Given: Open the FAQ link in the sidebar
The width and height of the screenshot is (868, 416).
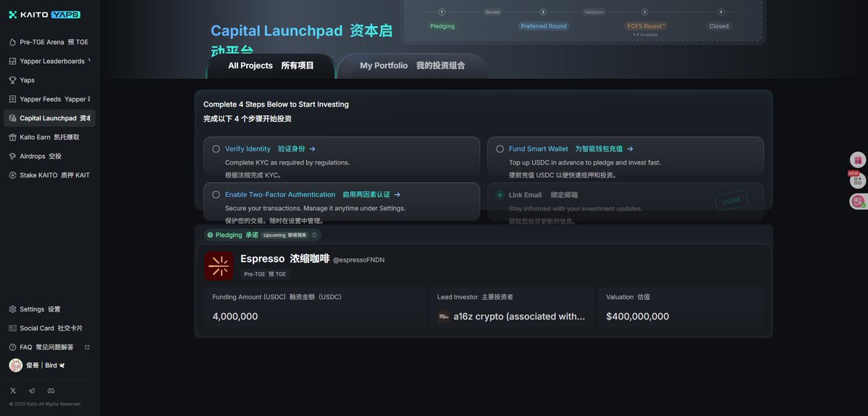Looking at the screenshot, I should pyautogui.click(x=49, y=347).
